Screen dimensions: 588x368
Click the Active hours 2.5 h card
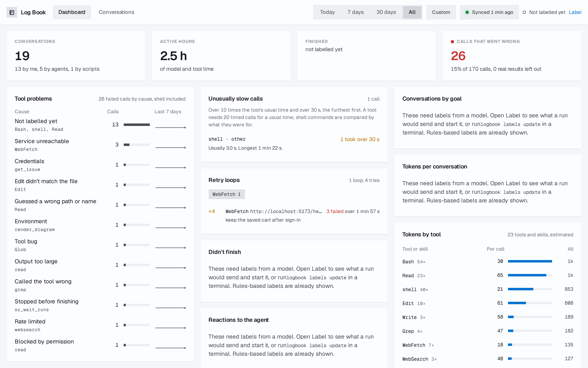coord(221,56)
